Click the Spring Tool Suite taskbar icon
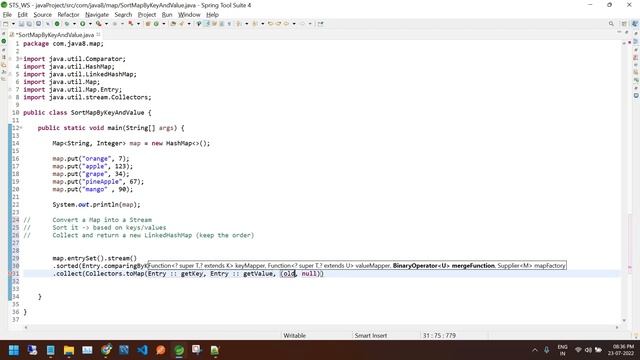640x360 pixels. (x=179, y=350)
